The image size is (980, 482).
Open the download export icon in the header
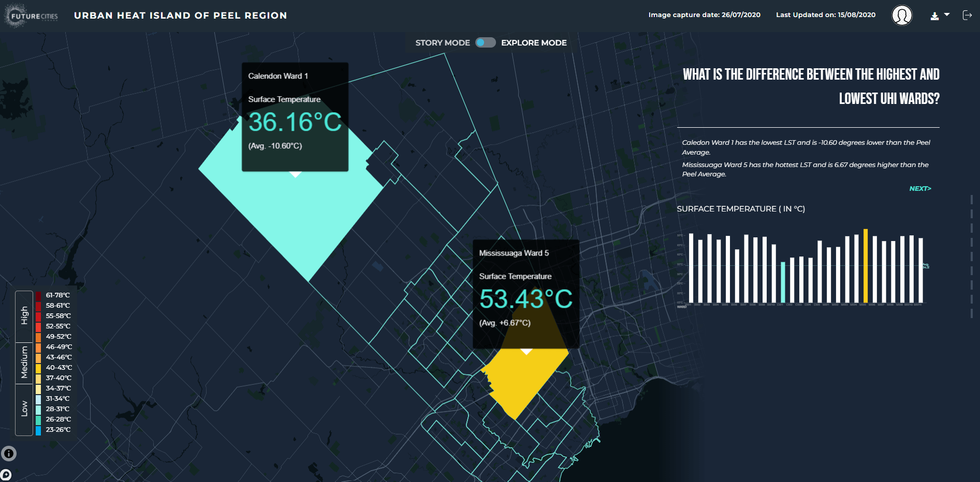pos(935,15)
